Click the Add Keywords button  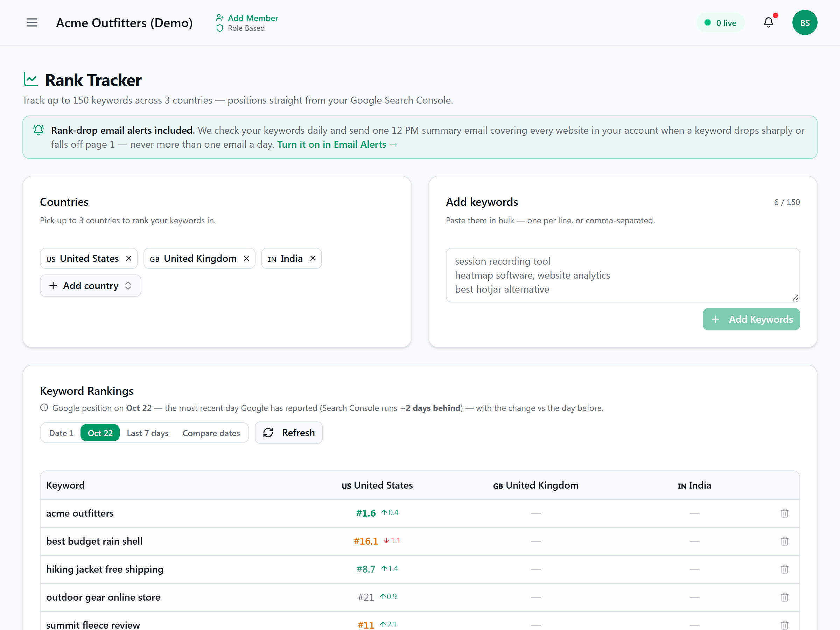(x=751, y=319)
